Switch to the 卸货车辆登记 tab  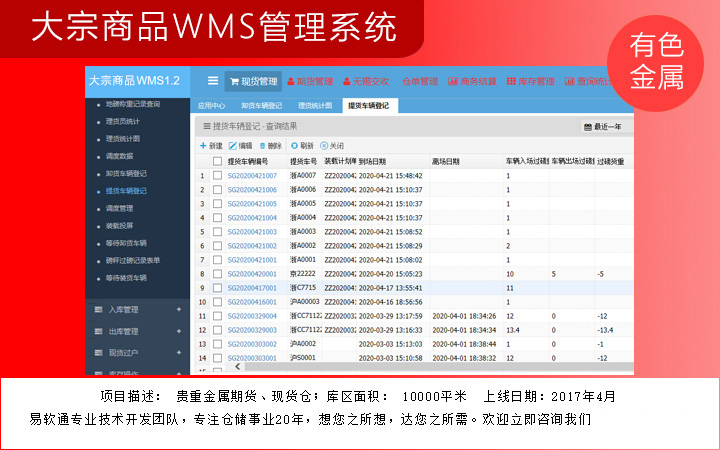(x=261, y=106)
